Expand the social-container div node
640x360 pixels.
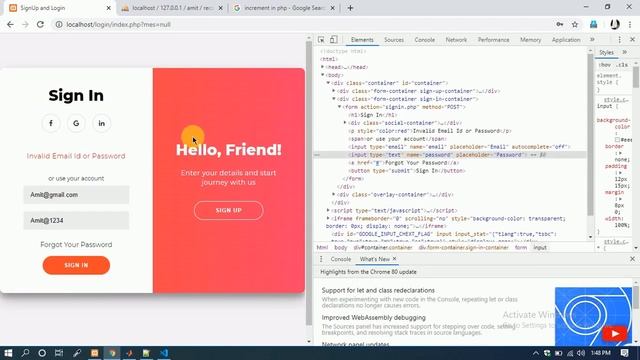[345, 122]
